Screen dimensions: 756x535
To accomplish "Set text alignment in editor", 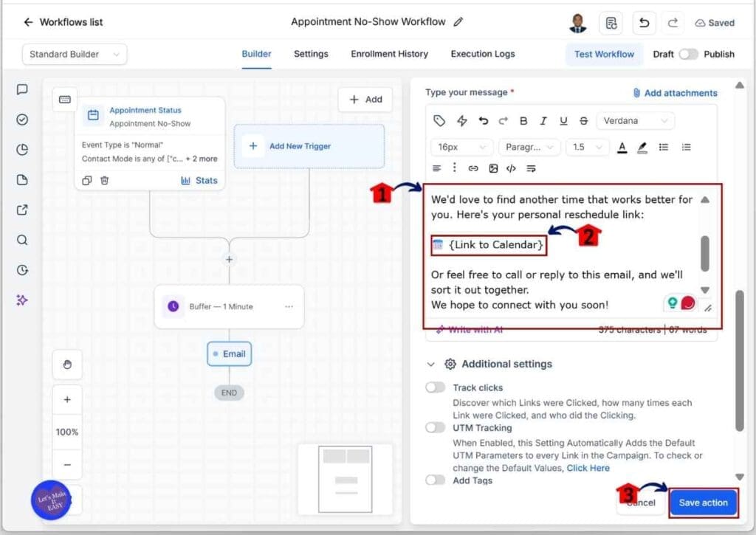I will pyautogui.click(x=436, y=168).
